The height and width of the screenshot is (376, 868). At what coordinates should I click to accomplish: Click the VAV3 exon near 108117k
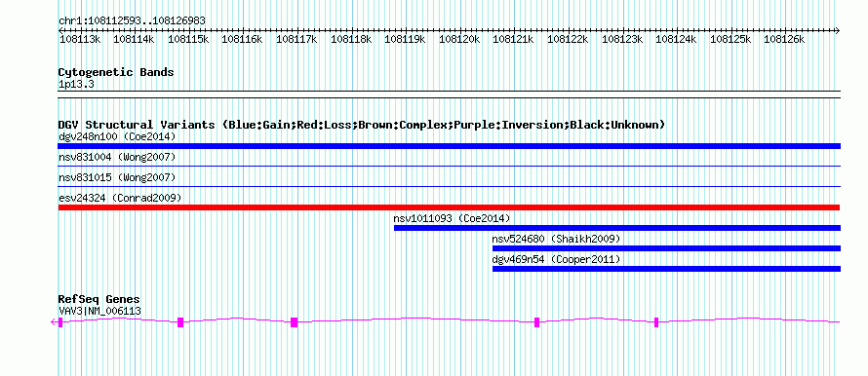click(x=295, y=322)
